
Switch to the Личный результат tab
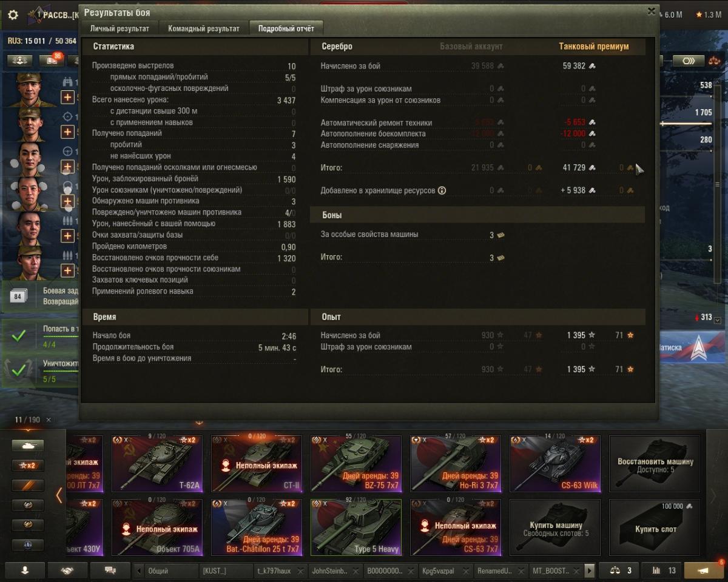point(120,28)
